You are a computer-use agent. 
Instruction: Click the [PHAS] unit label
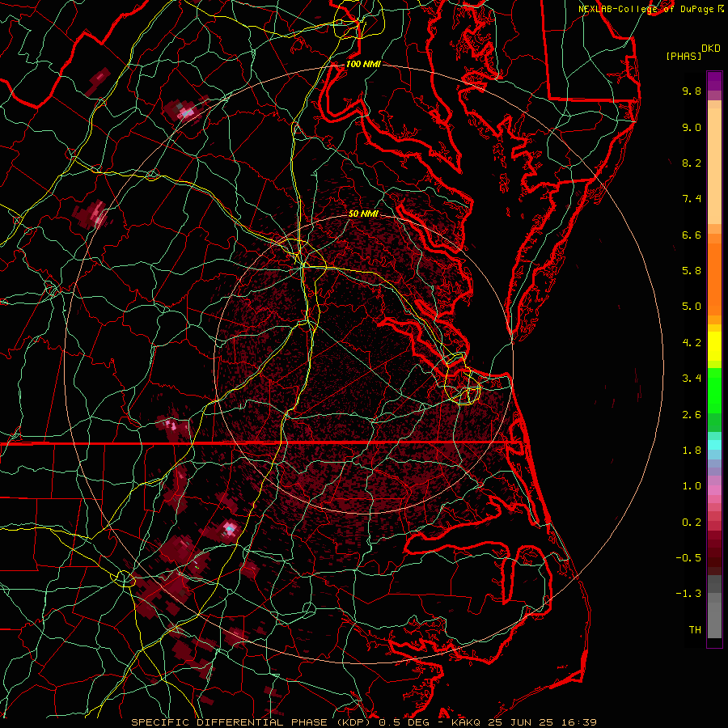click(x=684, y=56)
